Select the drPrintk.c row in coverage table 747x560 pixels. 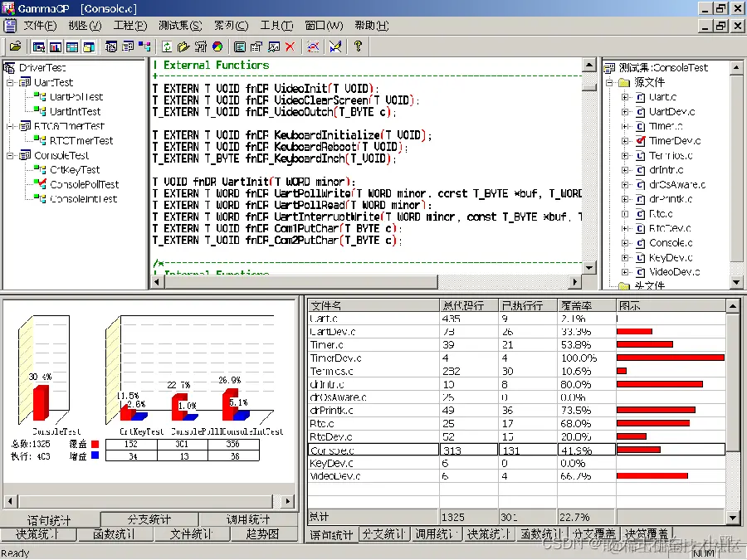tap(516, 411)
